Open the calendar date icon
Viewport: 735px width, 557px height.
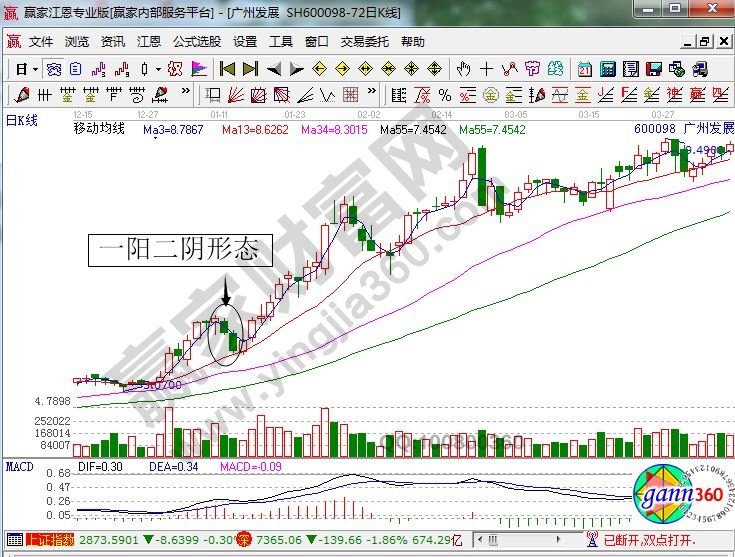[585, 69]
